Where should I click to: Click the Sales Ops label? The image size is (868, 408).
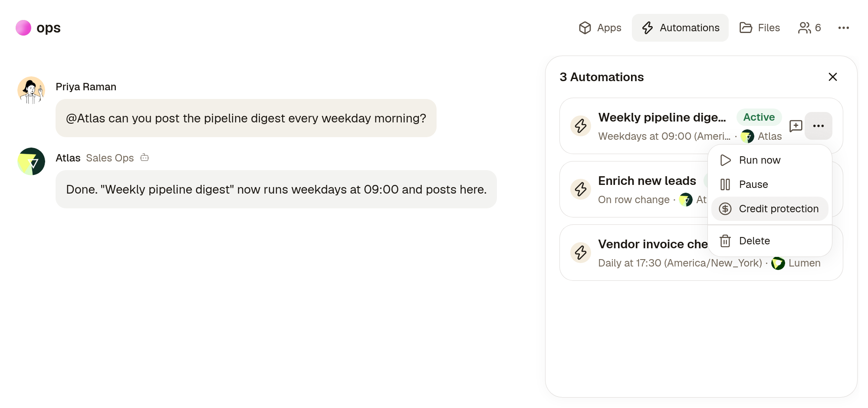(110, 158)
